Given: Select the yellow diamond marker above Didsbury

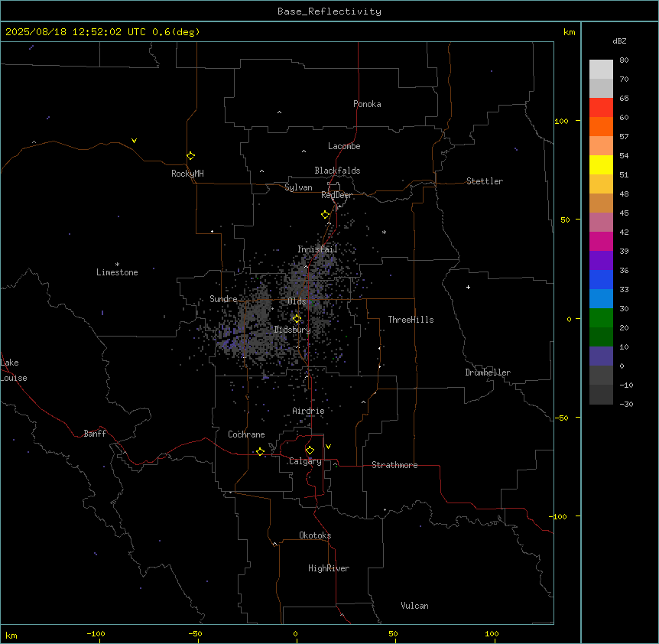Looking at the screenshot, I should point(297,319).
